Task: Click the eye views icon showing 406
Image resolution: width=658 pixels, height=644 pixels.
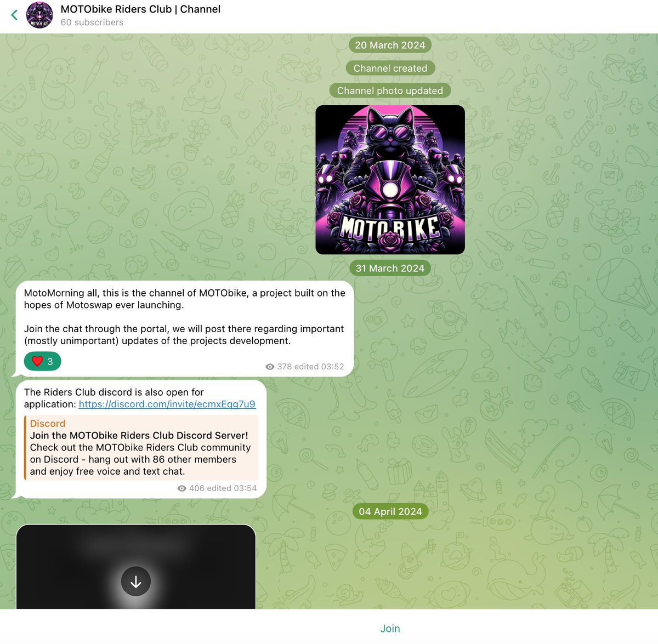Action: click(x=182, y=488)
